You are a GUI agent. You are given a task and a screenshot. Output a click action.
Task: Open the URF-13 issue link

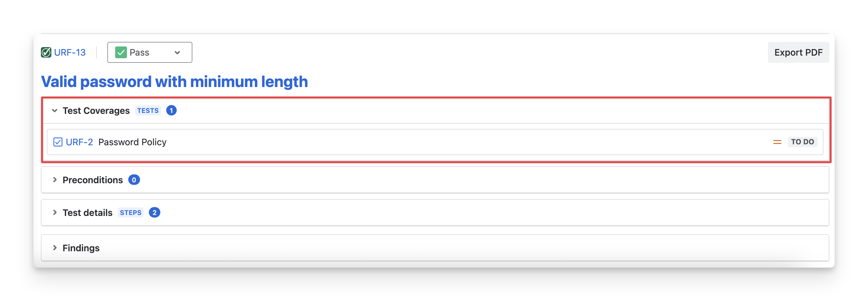70,53
